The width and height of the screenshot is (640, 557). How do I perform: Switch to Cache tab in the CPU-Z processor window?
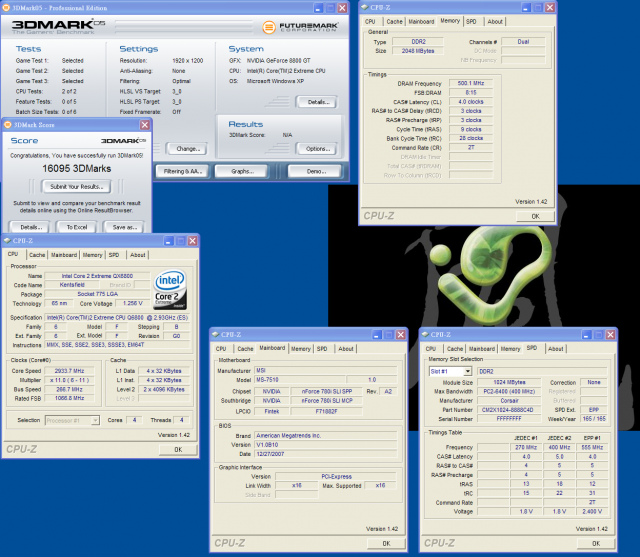(37, 255)
